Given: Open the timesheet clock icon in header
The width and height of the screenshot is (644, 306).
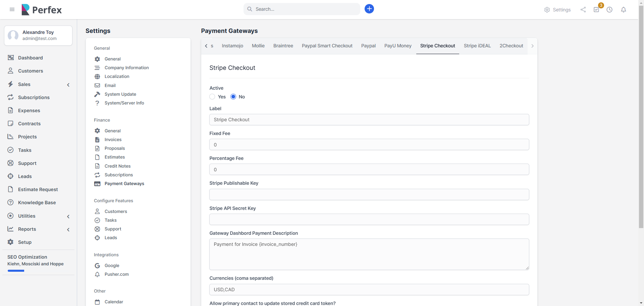Looking at the screenshot, I should pyautogui.click(x=609, y=10).
